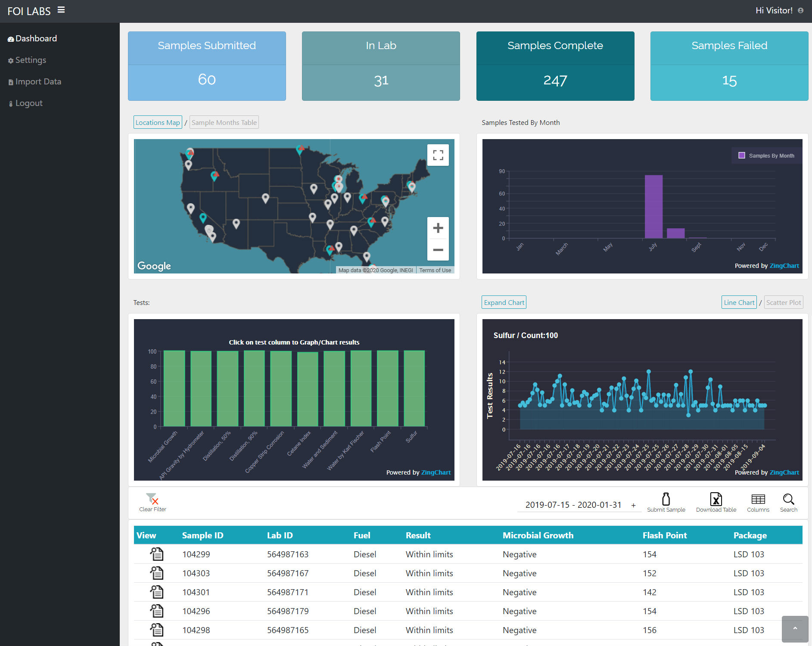Viewport: 812px width, 646px height.
Task: Open the Columns chooser
Action: pyautogui.click(x=758, y=500)
